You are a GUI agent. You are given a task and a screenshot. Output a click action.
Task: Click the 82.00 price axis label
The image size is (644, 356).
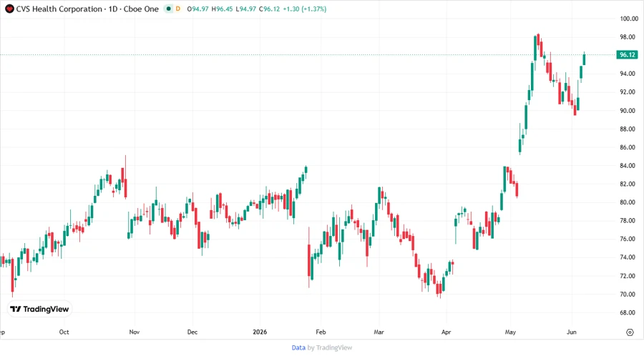(x=628, y=184)
